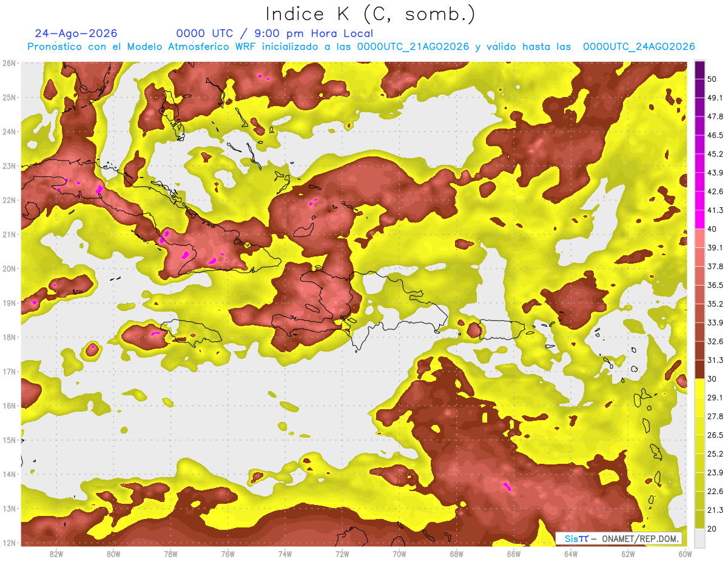
Task: Click the dark purple colorbar segment beside 50
Action: (x=699, y=70)
